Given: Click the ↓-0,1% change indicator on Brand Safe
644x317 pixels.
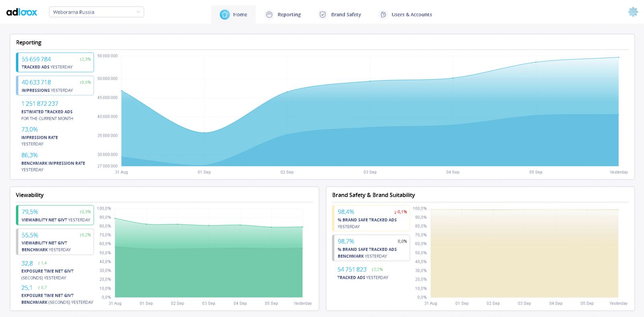Looking at the screenshot, I should point(400,212).
